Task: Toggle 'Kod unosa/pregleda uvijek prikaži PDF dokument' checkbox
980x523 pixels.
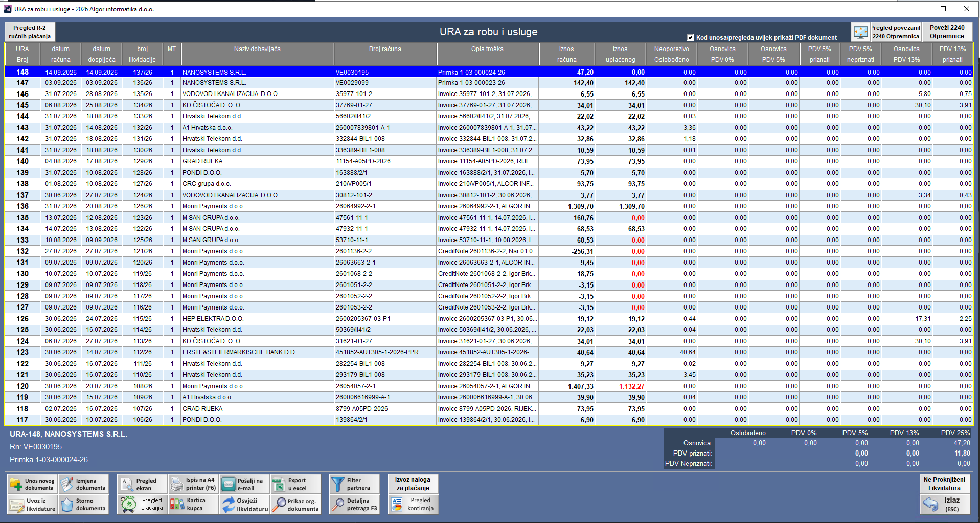Action: 691,37
